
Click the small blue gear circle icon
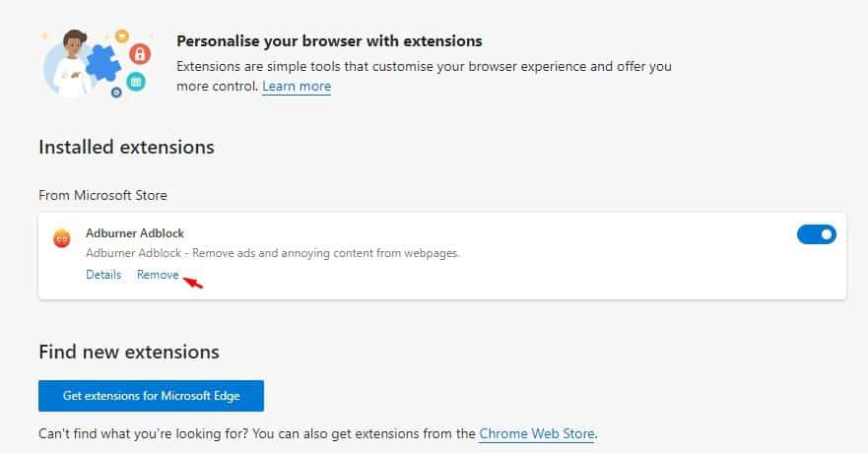pos(116,93)
